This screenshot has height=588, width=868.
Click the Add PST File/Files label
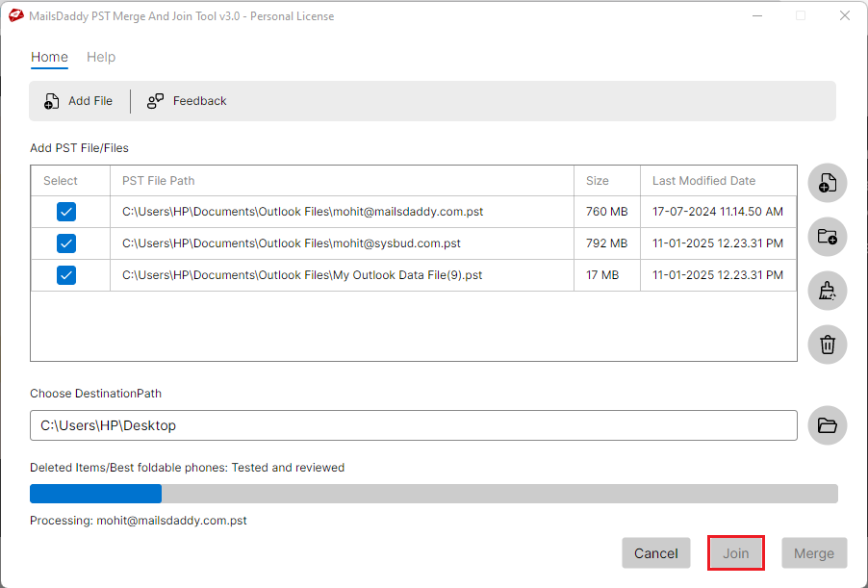pyautogui.click(x=79, y=148)
